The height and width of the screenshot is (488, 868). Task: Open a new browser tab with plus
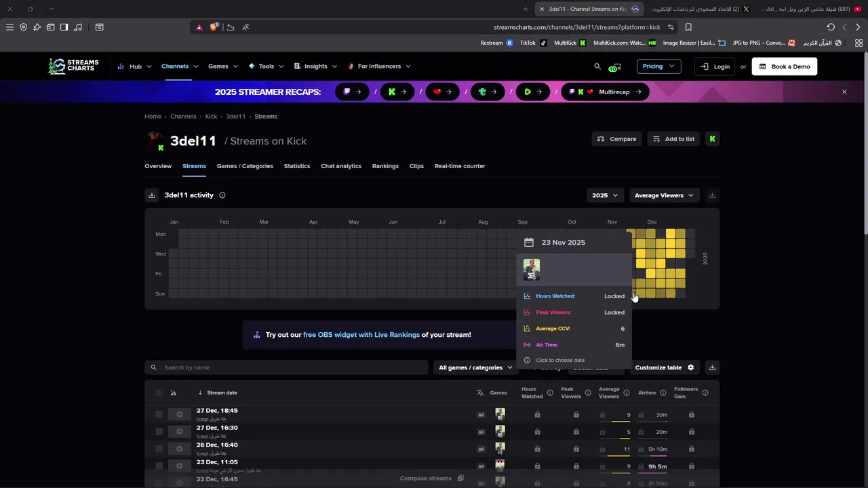(x=525, y=9)
